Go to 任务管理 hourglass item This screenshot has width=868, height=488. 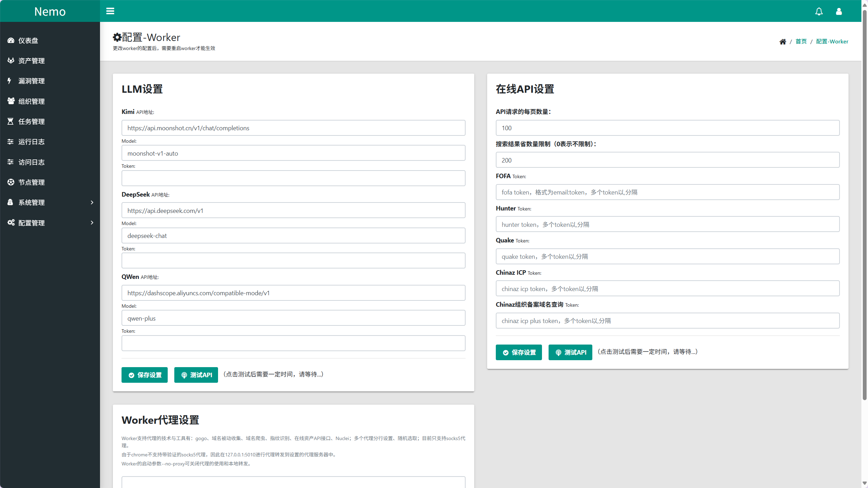31,122
